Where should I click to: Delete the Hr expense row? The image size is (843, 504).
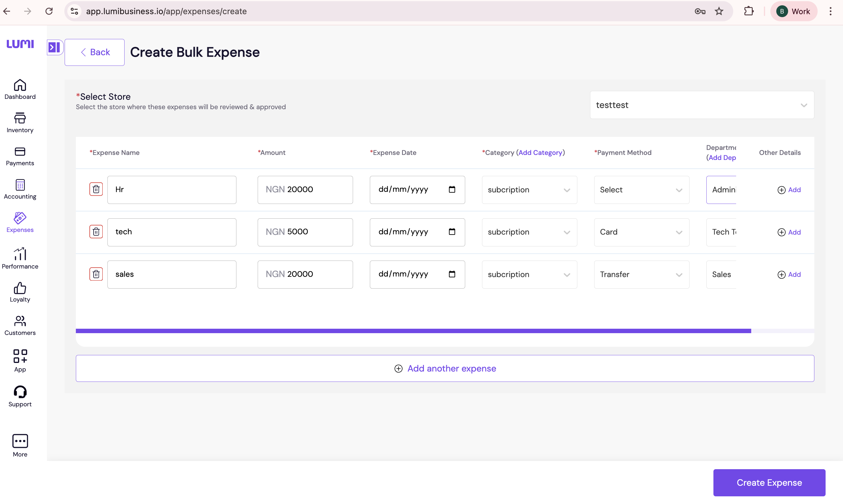[96, 189]
